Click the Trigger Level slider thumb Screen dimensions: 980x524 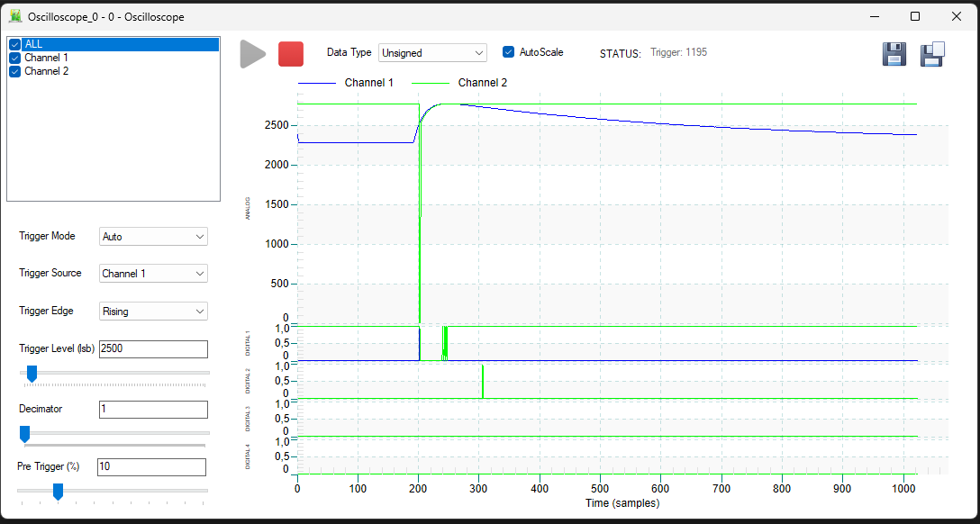coord(32,374)
